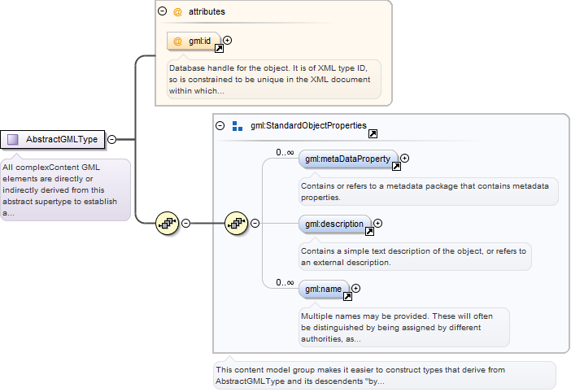Expand the gml:metaDataProperty element
This screenshot has width=571, height=392.
pyautogui.click(x=404, y=159)
